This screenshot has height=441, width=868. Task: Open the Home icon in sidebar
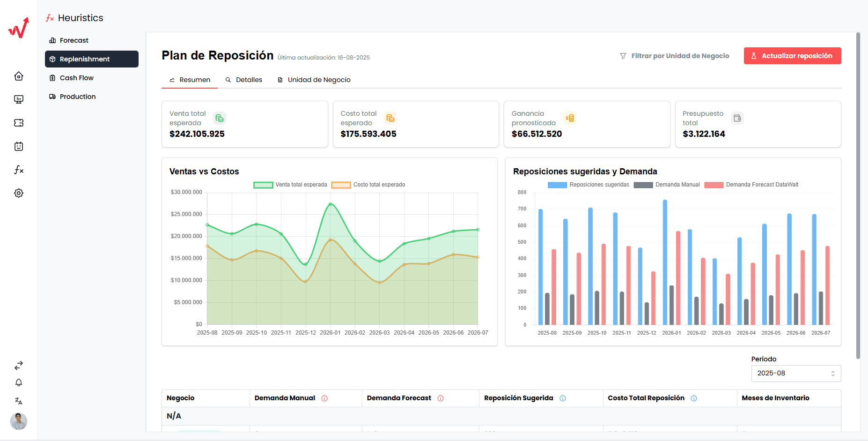[19, 75]
